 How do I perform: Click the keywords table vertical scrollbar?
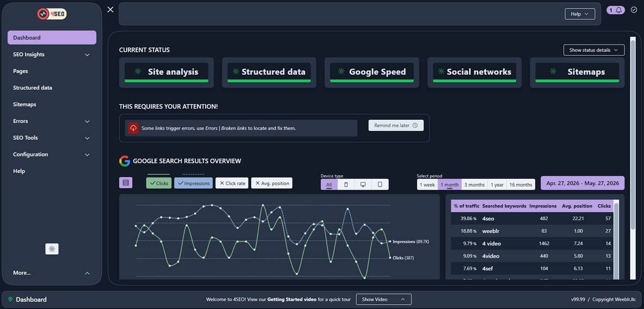(x=616, y=240)
